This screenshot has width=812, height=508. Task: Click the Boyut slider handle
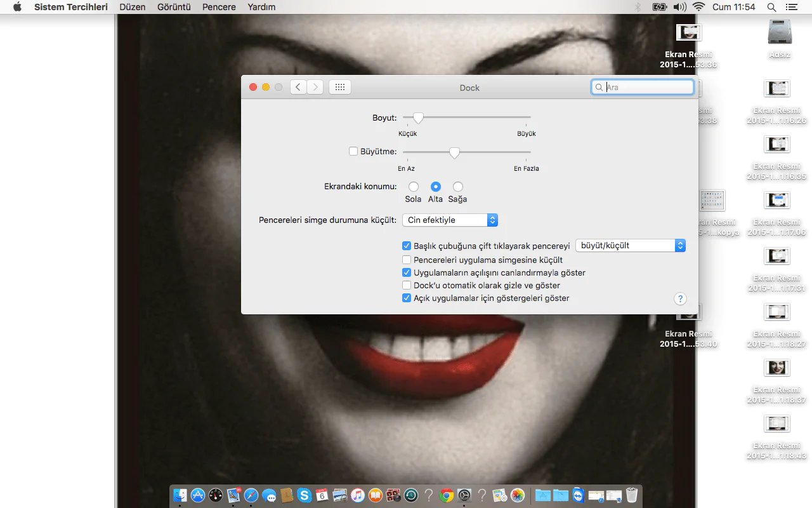click(x=417, y=117)
